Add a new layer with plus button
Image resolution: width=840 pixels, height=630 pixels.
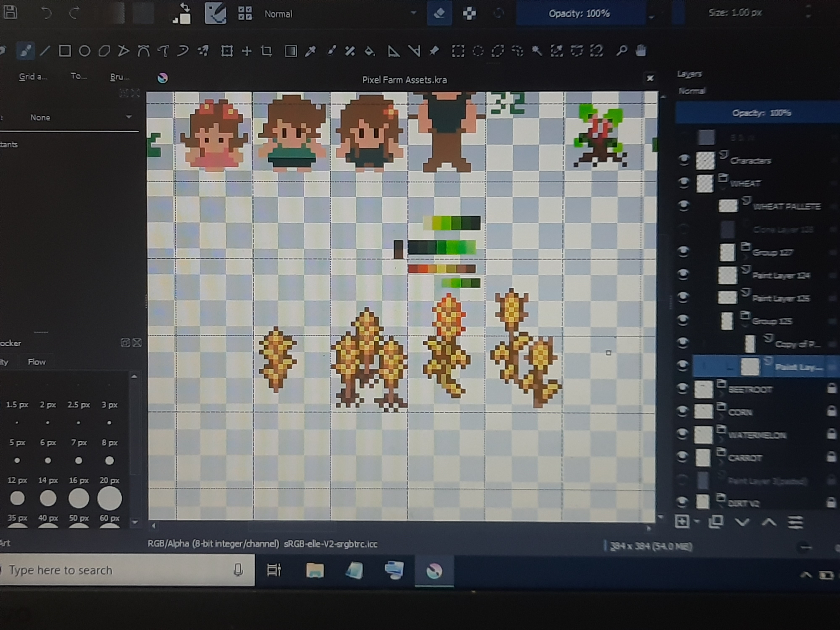682,521
